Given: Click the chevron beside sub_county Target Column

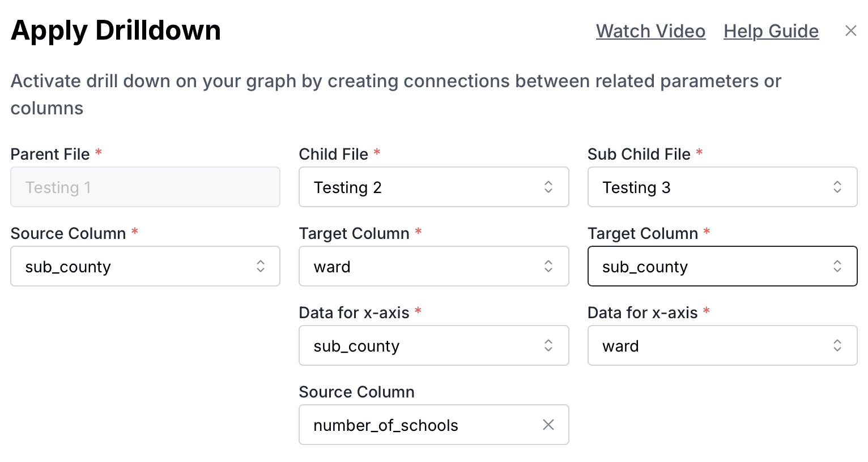Looking at the screenshot, I should 837,266.
